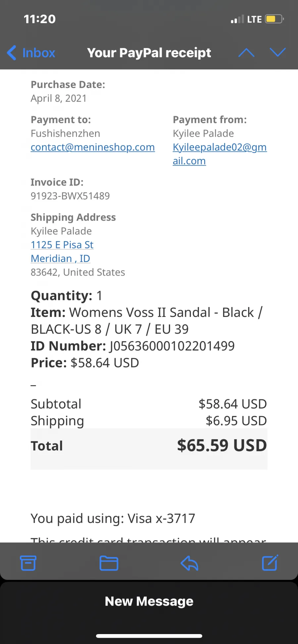Open the New Message draft bar
Image resolution: width=298 pixels, height=644 pixels.
[149, 601]
